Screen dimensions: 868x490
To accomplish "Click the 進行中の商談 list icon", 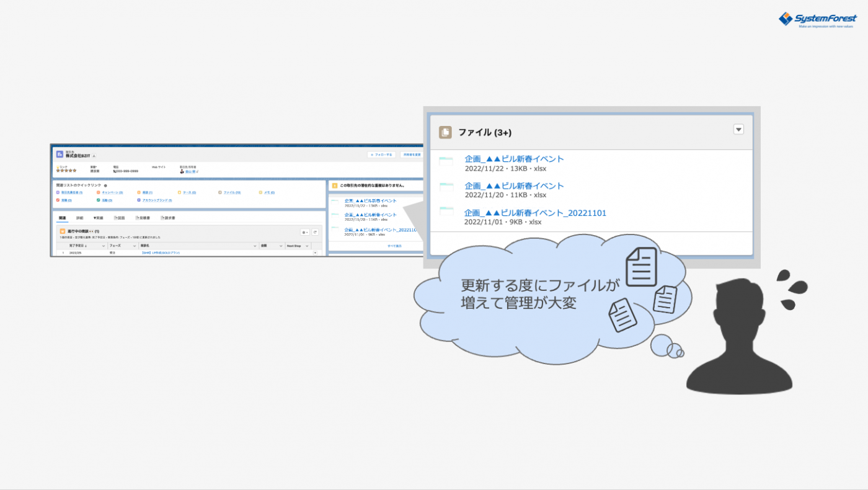I will pos(63,231).
